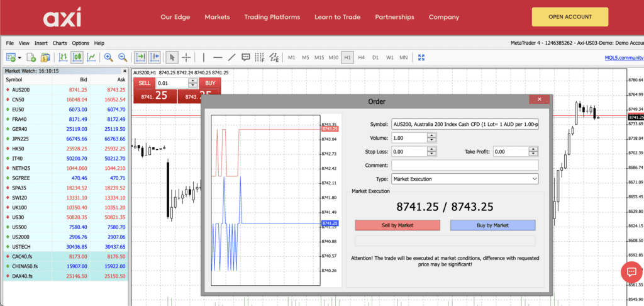
Task: Open the Insert menu
Action: pos(41,43)
